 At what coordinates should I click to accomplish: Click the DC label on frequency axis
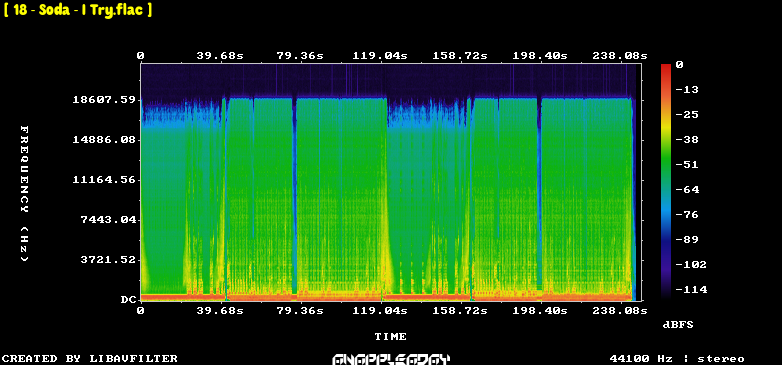[x=128, y=300]
